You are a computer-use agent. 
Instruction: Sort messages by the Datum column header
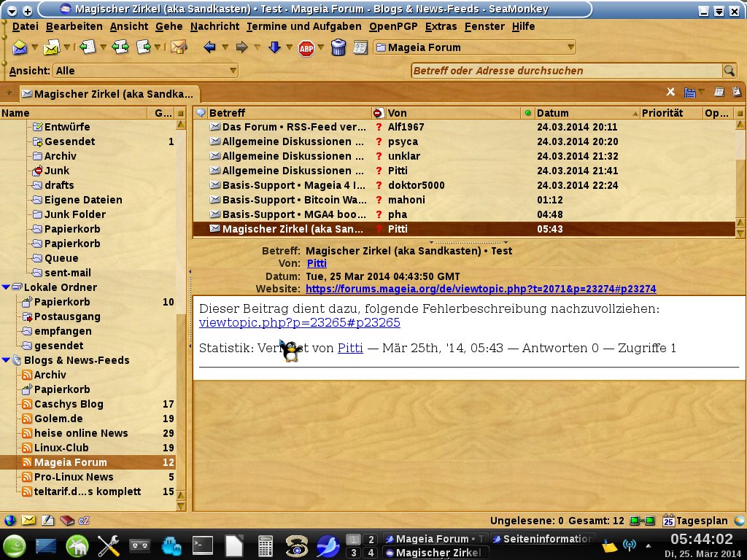587,113
